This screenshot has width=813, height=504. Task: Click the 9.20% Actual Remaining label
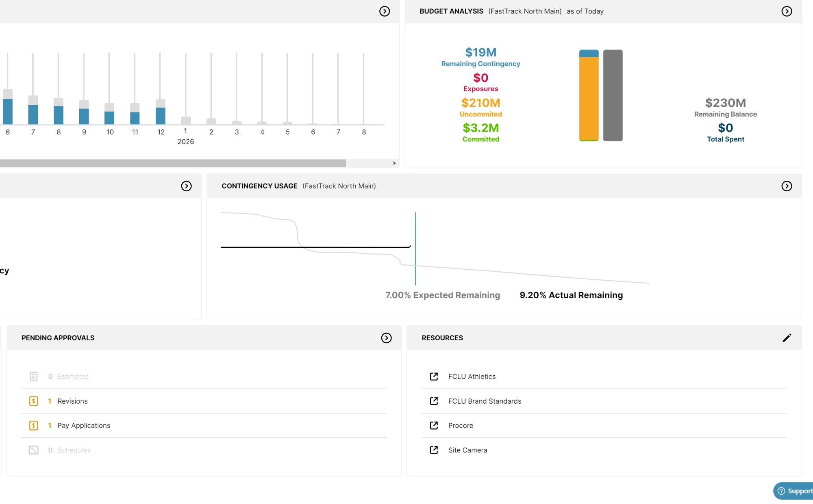point(571,295)
